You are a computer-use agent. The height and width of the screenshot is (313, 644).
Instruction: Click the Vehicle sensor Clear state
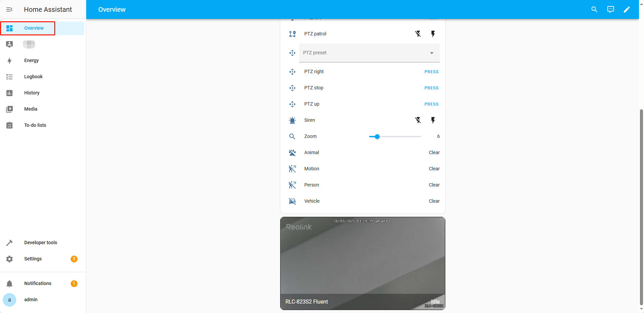(x=434, y=201)
